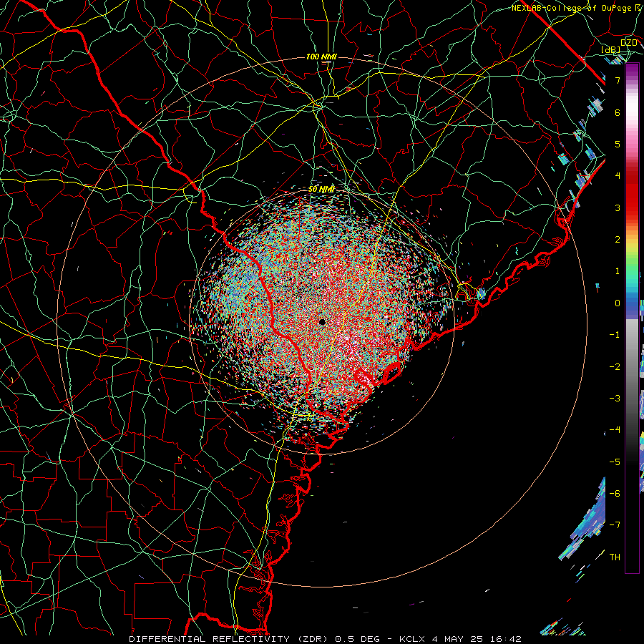The image size is (644, 644).
Task: Click the "100 NMI" range ring label
Action: (x=321, y=57)
